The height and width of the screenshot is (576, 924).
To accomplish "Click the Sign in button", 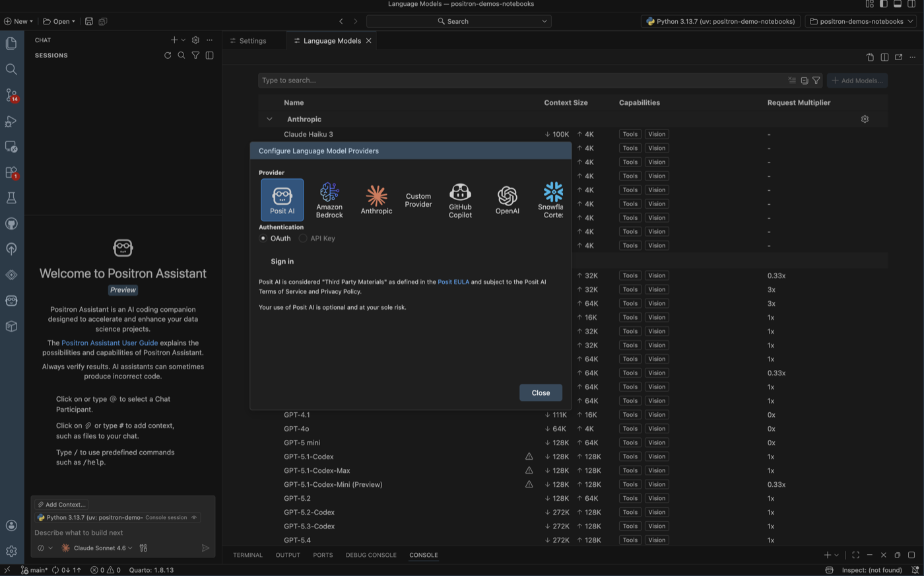I will click(282, 262).
